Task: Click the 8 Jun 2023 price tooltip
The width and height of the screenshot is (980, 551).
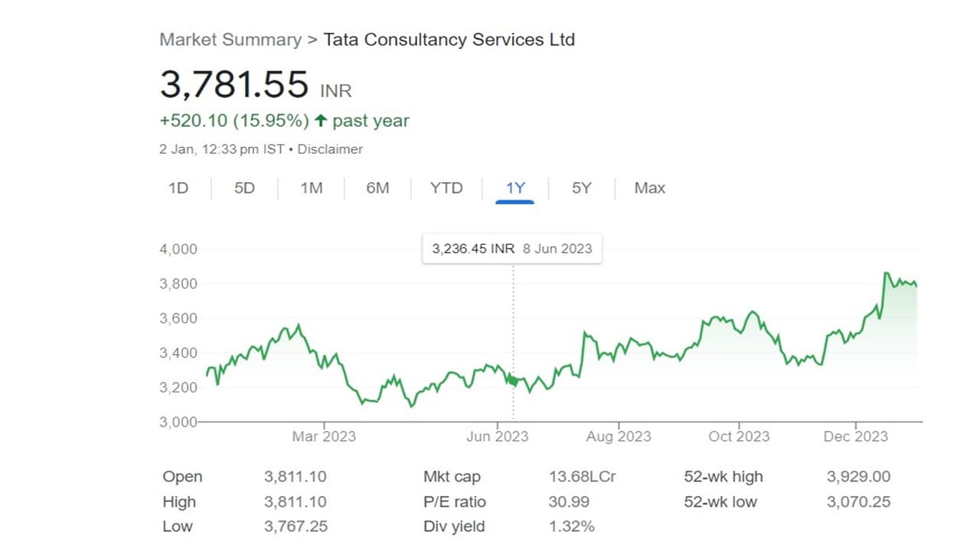Action: pos(512,249)
